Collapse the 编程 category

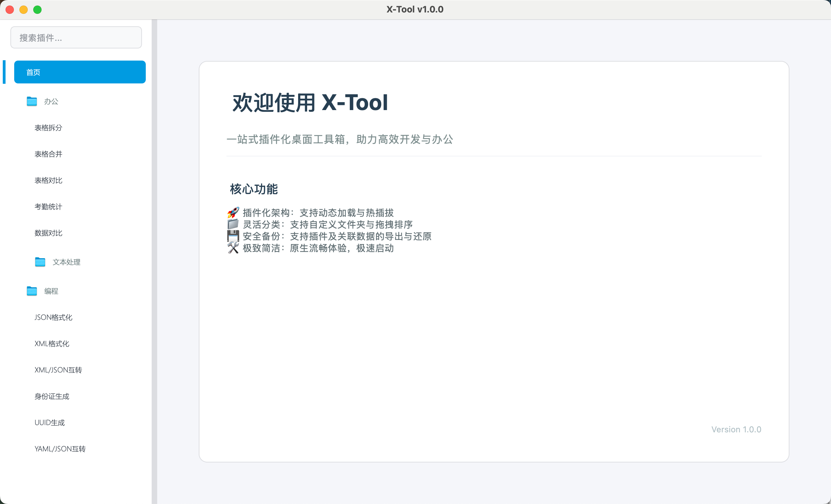(51, 291)
